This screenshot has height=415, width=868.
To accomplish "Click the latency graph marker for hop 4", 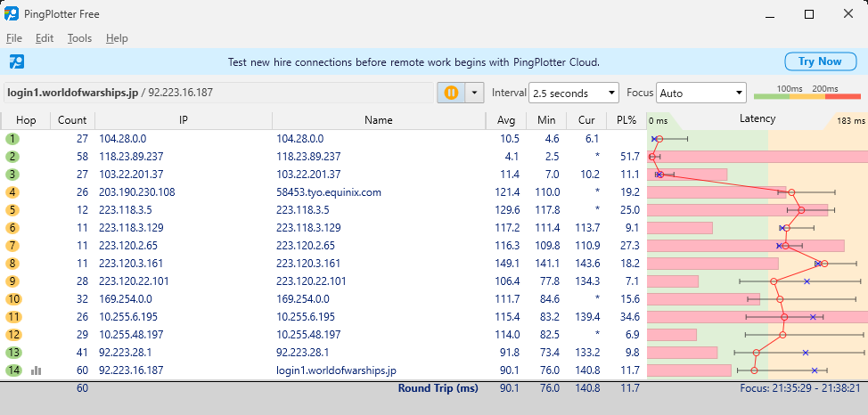I will point(791,192).
